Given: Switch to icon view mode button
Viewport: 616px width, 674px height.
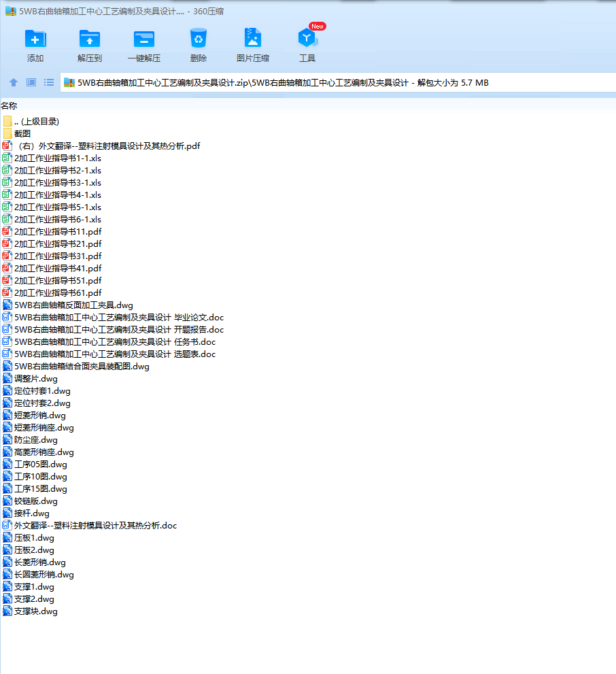Looking at the screenshot, I should pos(31,82).
